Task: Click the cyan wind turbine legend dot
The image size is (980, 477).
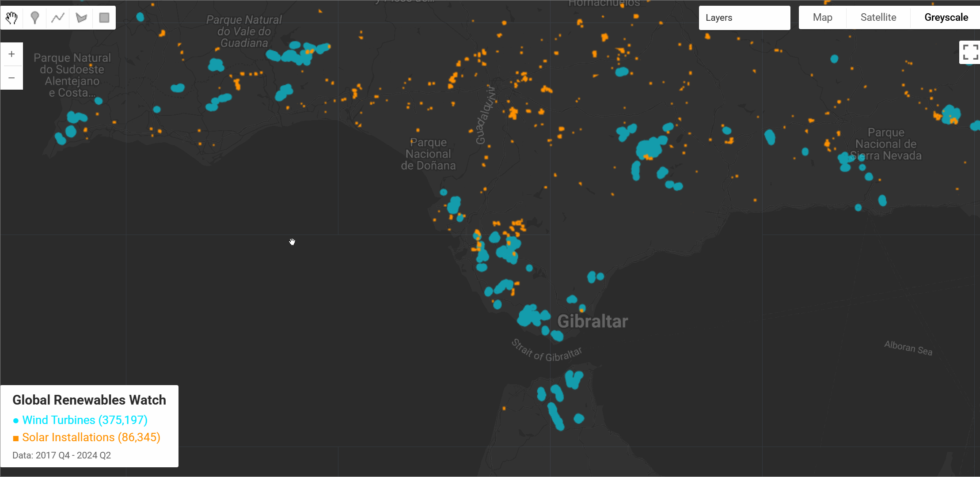Action: click(x=16, y=420)
